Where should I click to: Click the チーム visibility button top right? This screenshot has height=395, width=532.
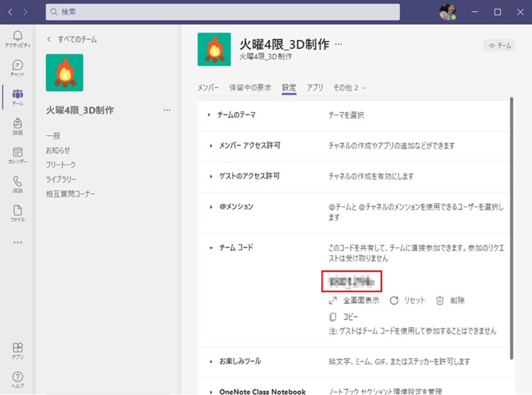point(499,46)
